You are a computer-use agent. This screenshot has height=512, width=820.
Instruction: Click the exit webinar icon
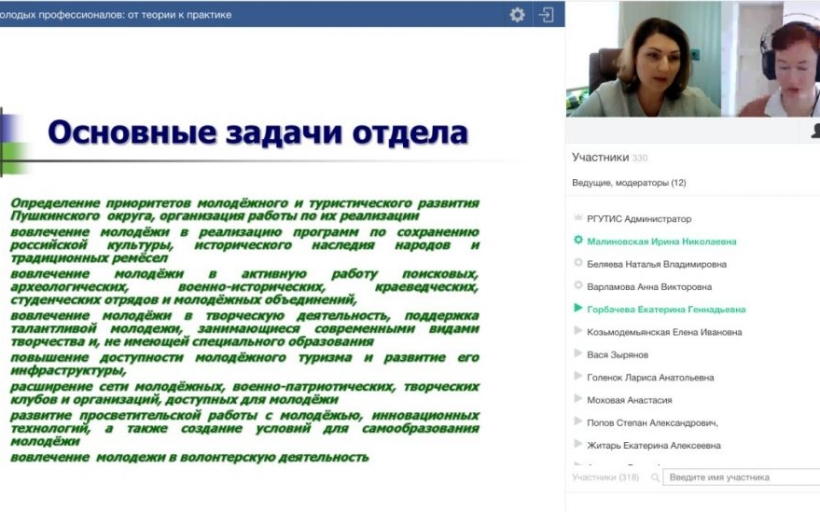tap(546, 15)
